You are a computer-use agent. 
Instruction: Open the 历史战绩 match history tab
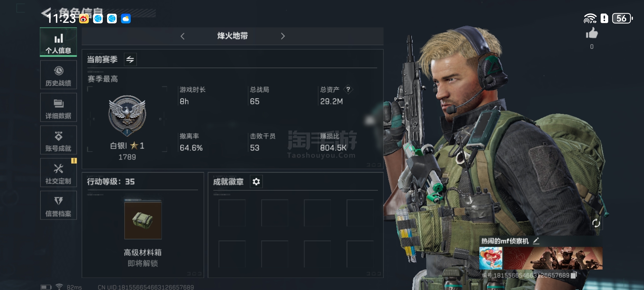(58, 75)
